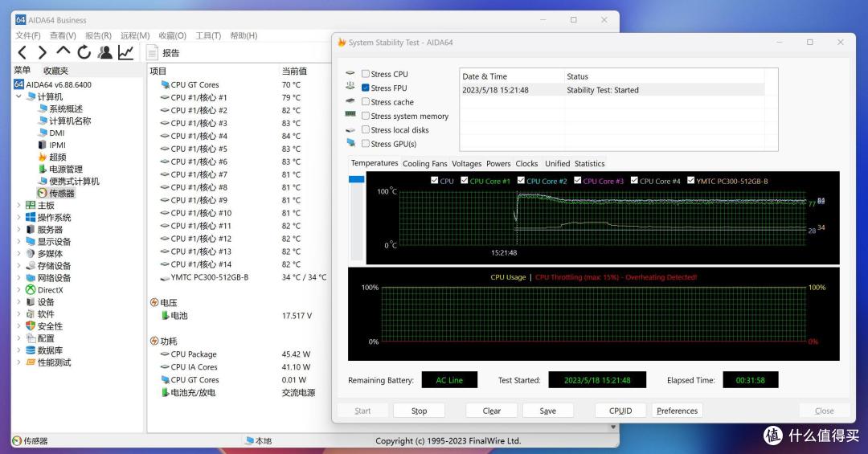
Task: Expand the 操作系统 tree node
Action: (x=18, y=218)
